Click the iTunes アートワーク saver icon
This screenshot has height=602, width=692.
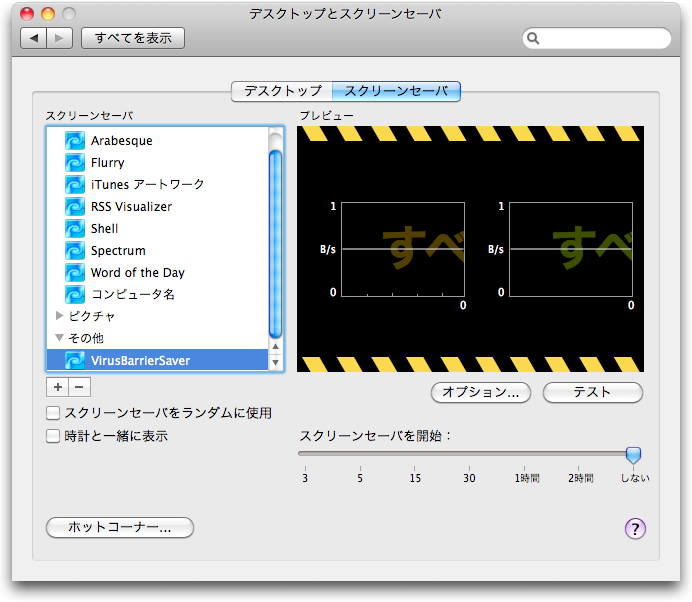click(75, 184)
